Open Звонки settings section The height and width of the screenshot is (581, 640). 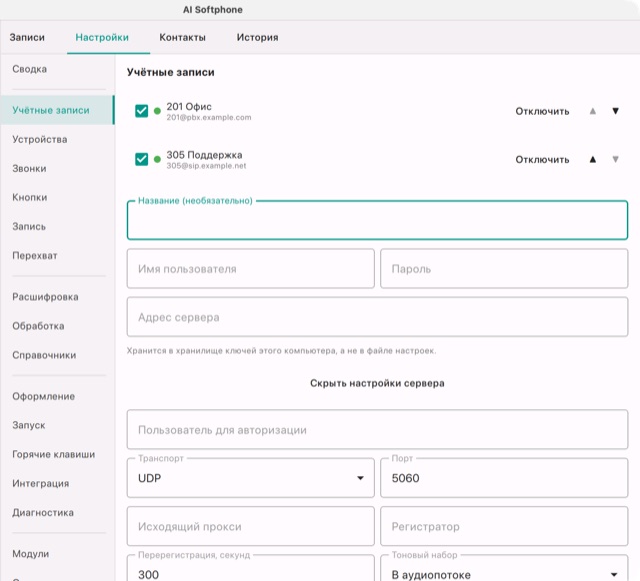click(57, 169)
